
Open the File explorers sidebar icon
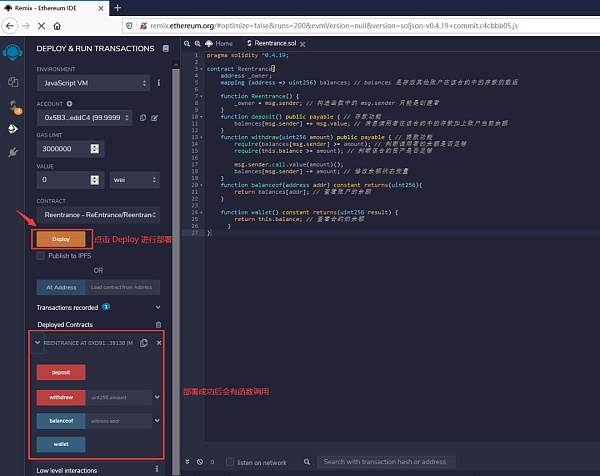(13, 82)
